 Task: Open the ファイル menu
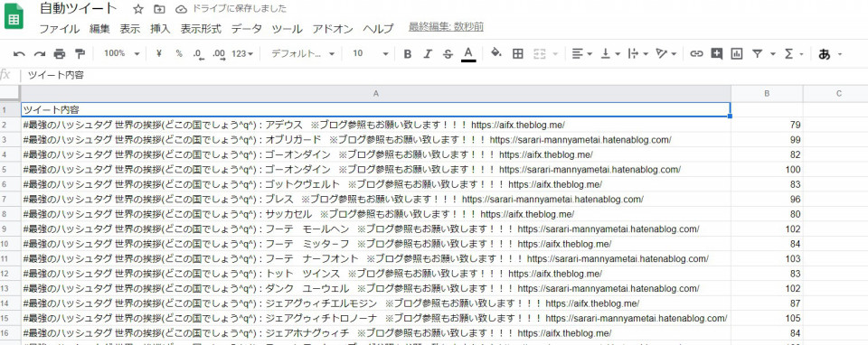pyautogui.click(x=60, y=29)
